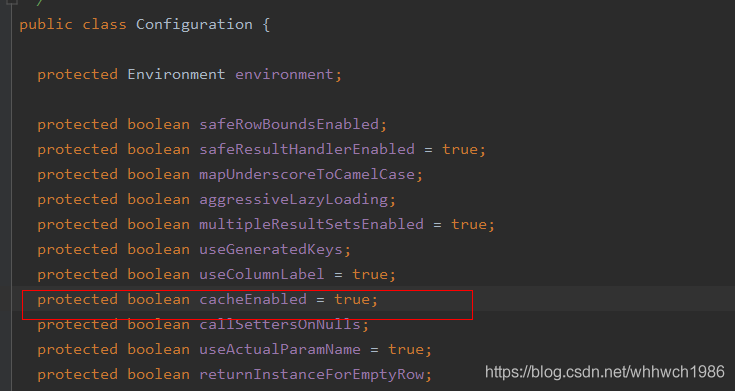Viewport: 735px width, 391px height.
Task: Open the blog.csdn.net watermark link
Action: pos(605,372)
